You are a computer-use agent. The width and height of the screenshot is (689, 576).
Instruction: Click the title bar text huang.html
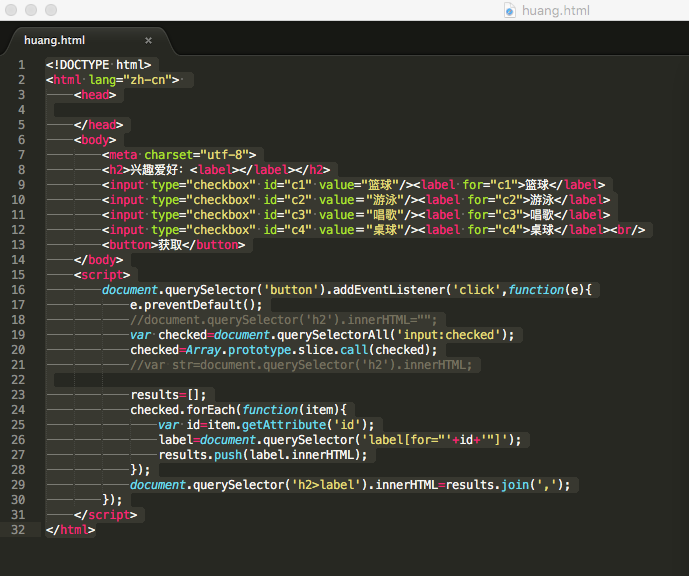[x=555, y=10]
